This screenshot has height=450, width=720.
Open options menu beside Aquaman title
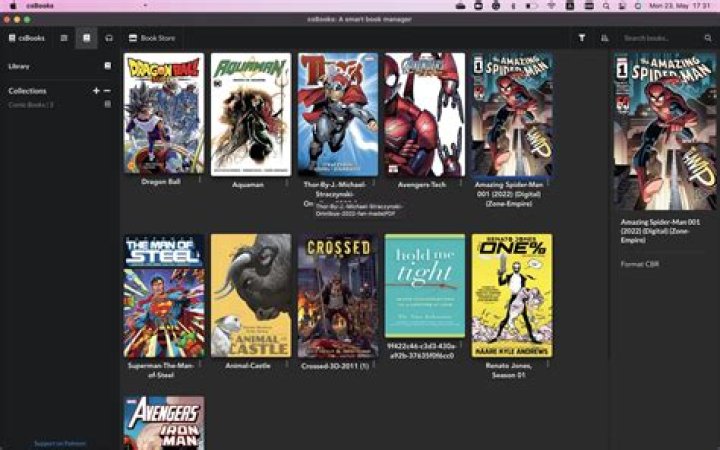pos(287,183)
